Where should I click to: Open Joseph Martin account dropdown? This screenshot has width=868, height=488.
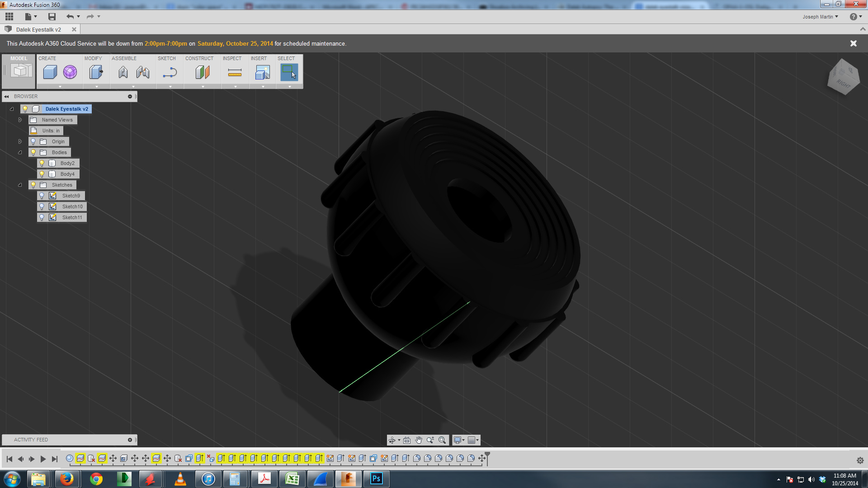(x=820, y=17)
